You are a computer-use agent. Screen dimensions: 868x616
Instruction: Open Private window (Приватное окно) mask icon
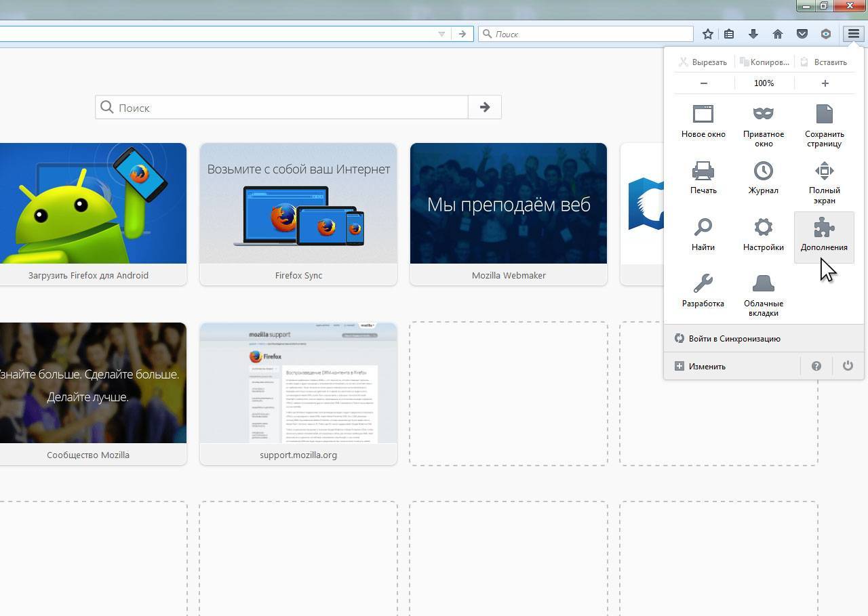point(764,114)
